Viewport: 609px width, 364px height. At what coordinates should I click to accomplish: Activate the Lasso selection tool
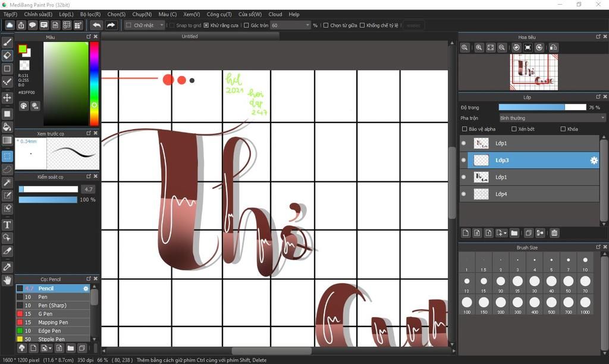click(7, 170)
